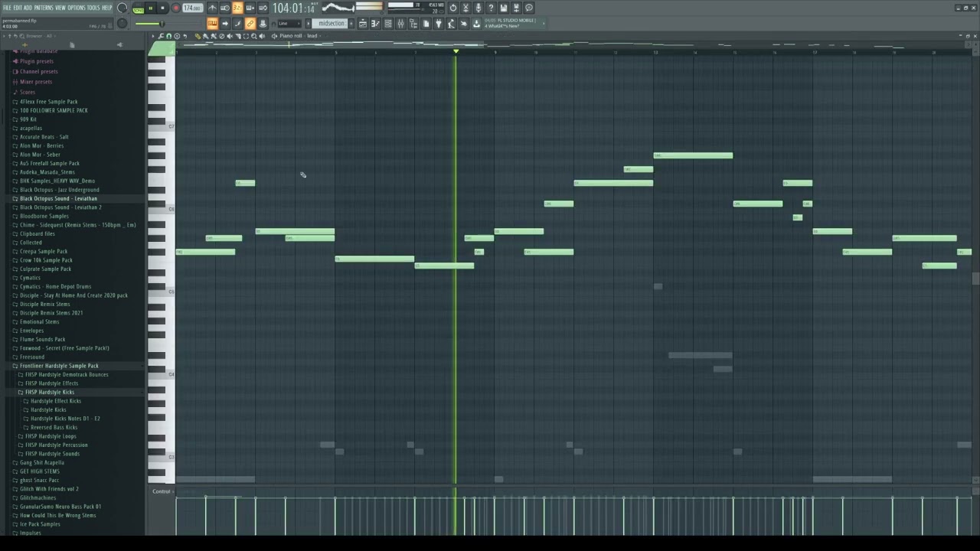Open the TOOLS menu

click(93, 8)
